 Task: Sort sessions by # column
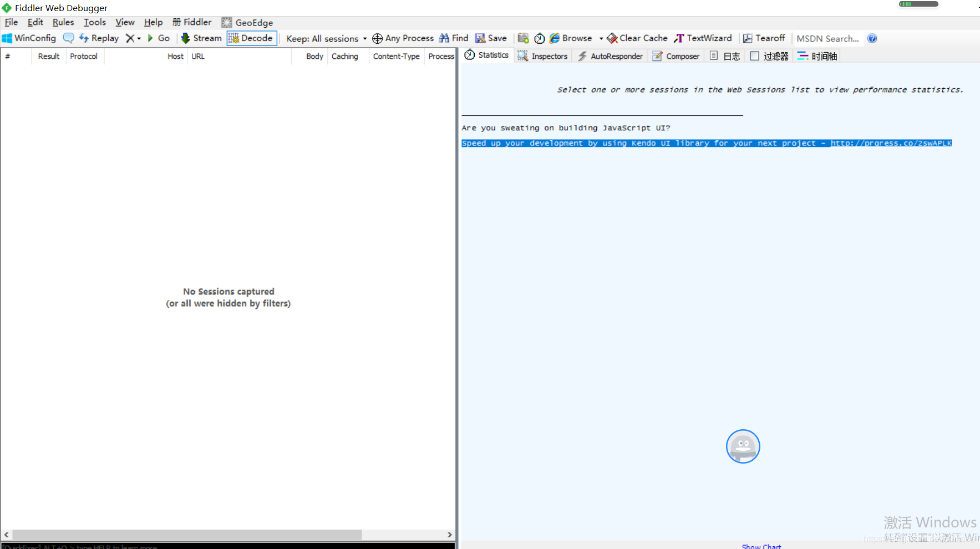16,56
